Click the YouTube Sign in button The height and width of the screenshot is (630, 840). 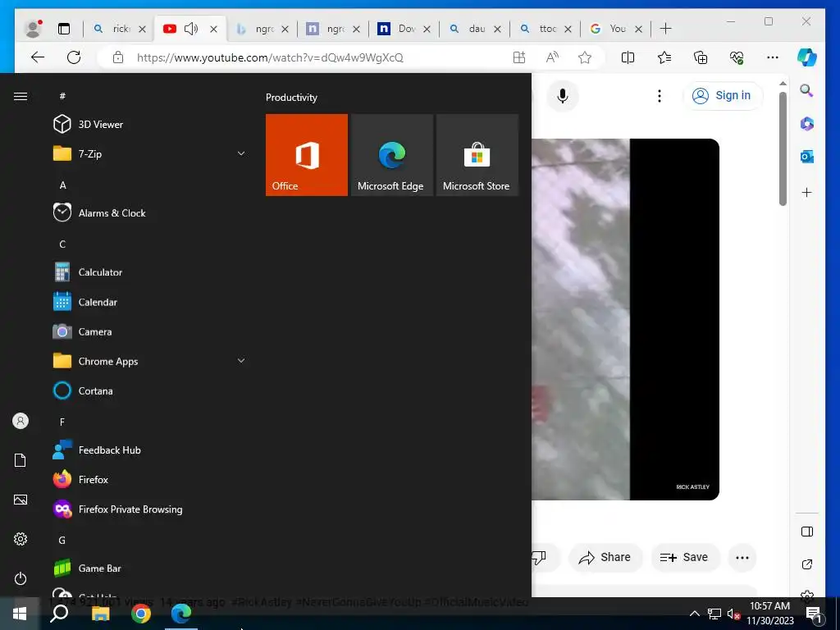coord(723,95)
